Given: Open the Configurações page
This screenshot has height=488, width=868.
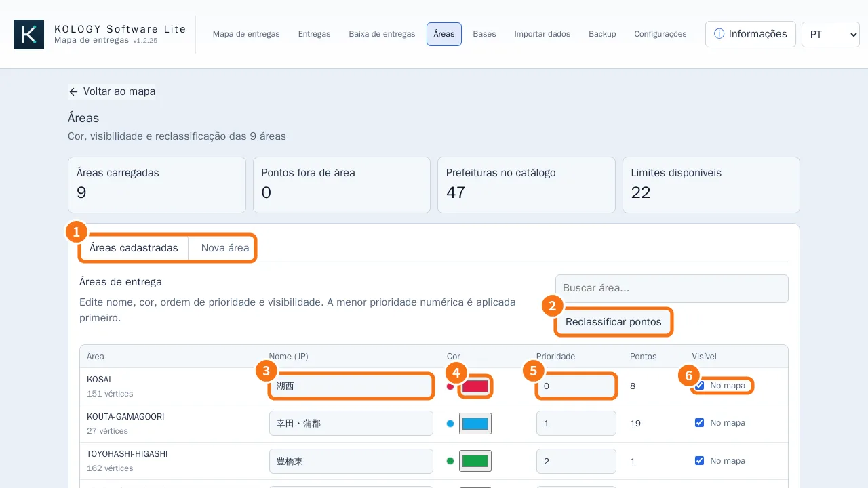Looking at the screenshot, I should [x=660, y=34].
